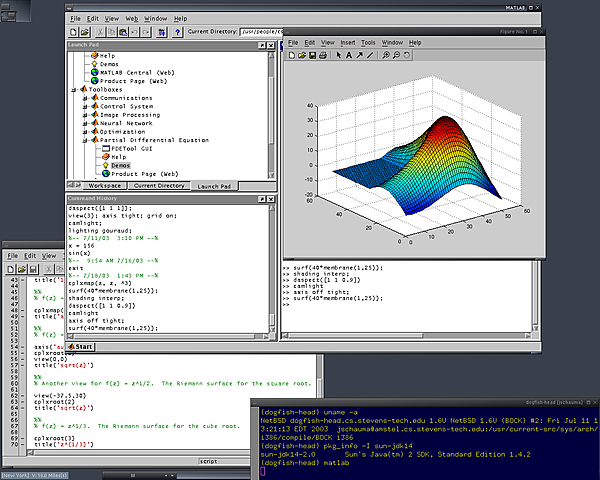Click the Current Directory path field
This screenshot has width=600, height=480.
(260, 33)
